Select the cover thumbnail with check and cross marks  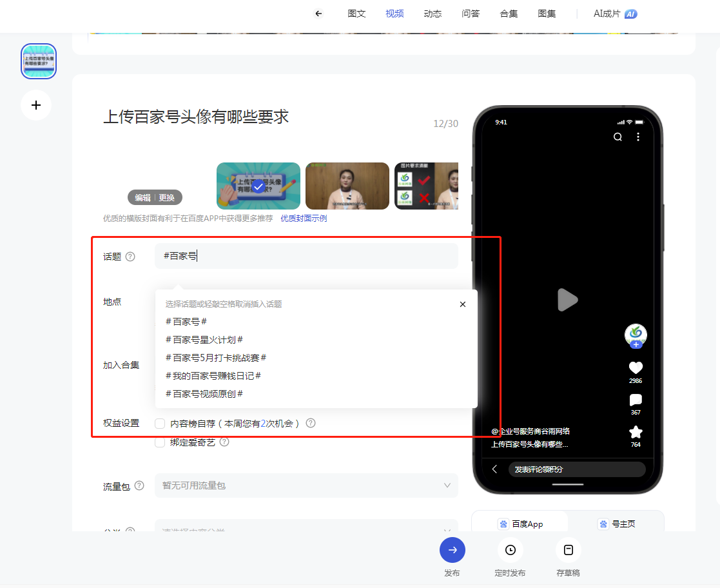[427, 186]
